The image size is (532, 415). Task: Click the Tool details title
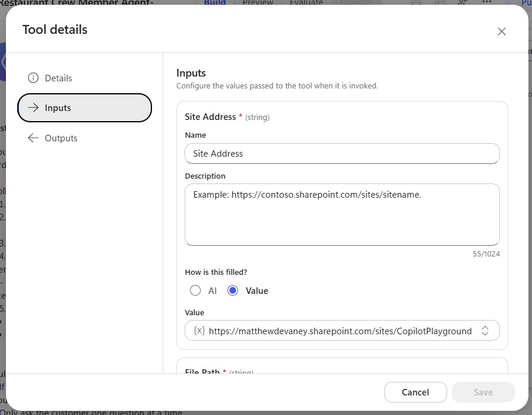coord(55,30)
